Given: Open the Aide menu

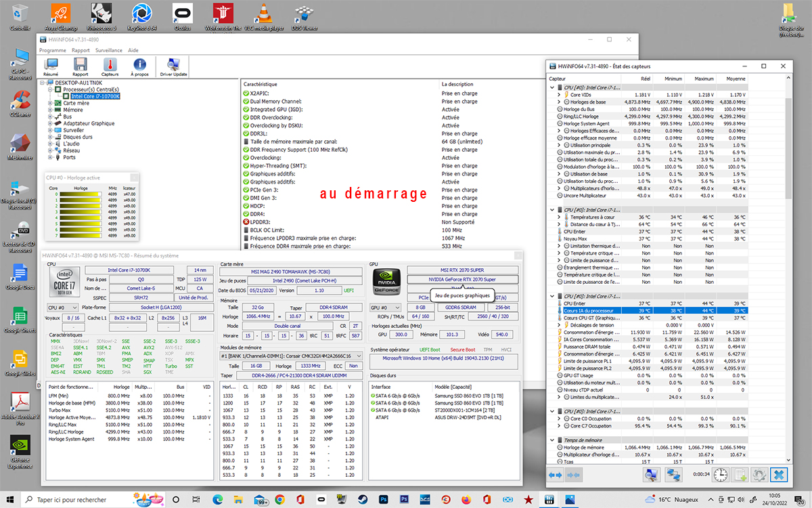Looking at the screenshot, I should [x=133, y=50].
